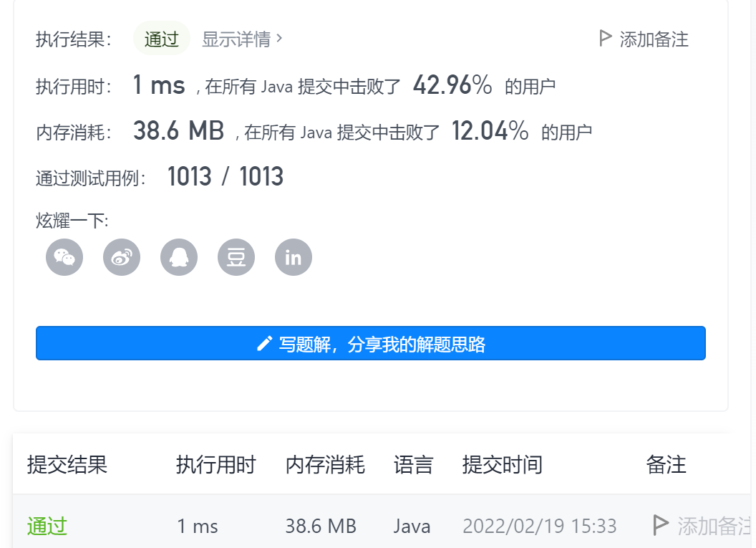756x548 pixels.
Task: Click the flag icon beside 添加备注
Action: 604,39
